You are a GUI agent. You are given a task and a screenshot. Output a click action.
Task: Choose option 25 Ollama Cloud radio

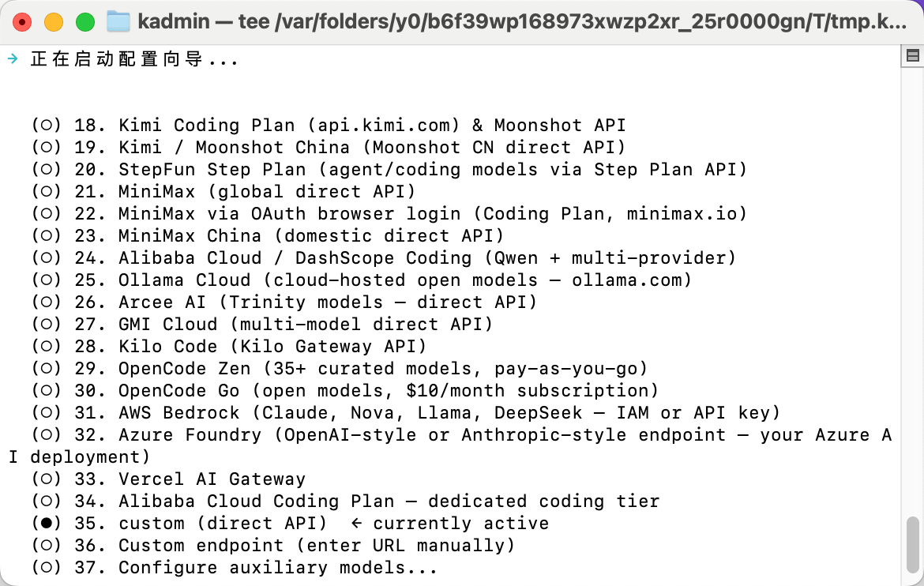(47, 280)
